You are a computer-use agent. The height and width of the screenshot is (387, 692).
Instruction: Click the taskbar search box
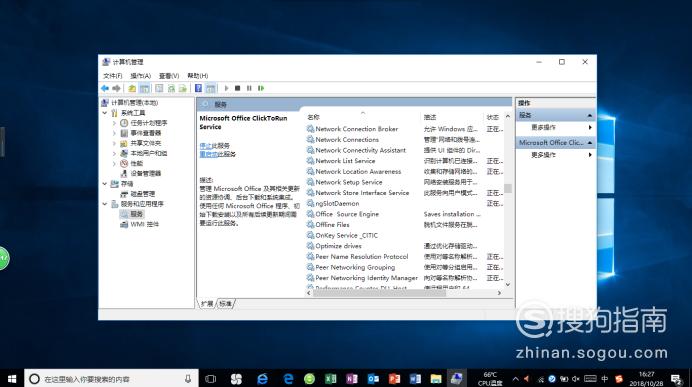click(x=111, y=379)
